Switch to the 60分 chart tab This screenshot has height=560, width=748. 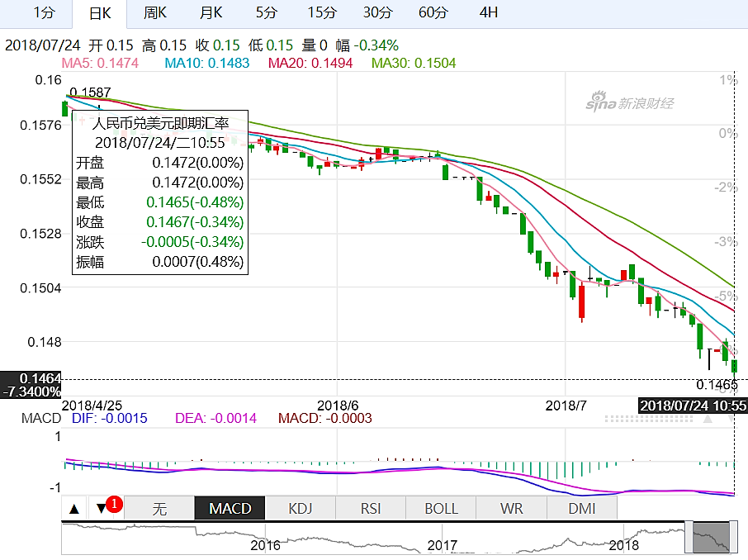point(433,12)
